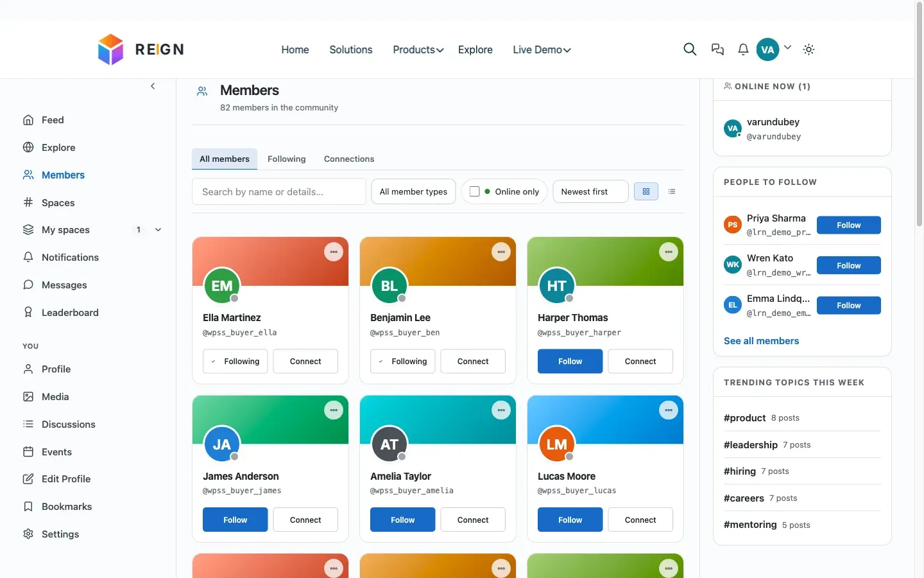Click James Anderson's JA avatar
The image size is (924, 578).
pyautogui.click(x=222, y=444)
